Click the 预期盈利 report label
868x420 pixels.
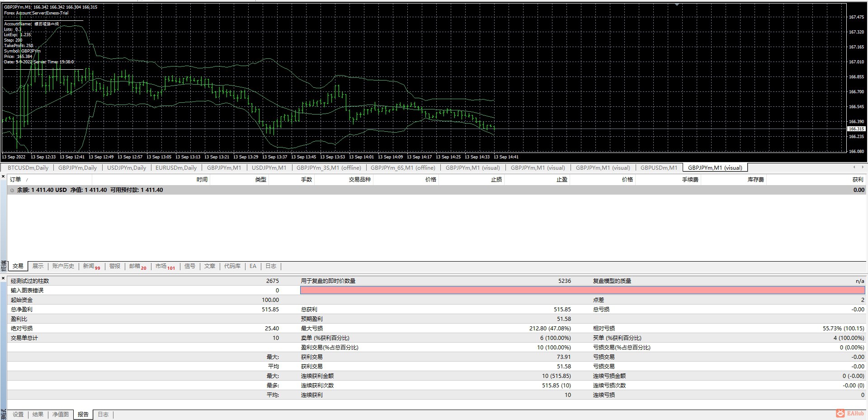312,319
